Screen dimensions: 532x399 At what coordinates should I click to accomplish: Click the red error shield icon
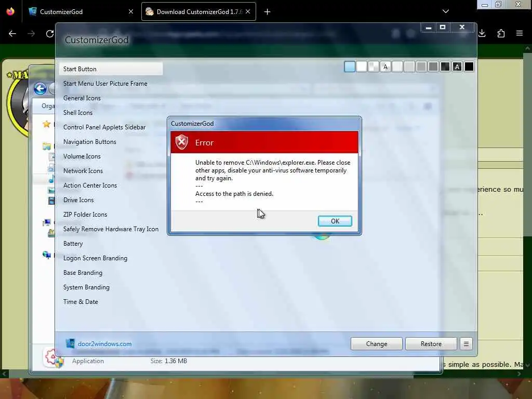pyautogui.click(x=182, y=142)
